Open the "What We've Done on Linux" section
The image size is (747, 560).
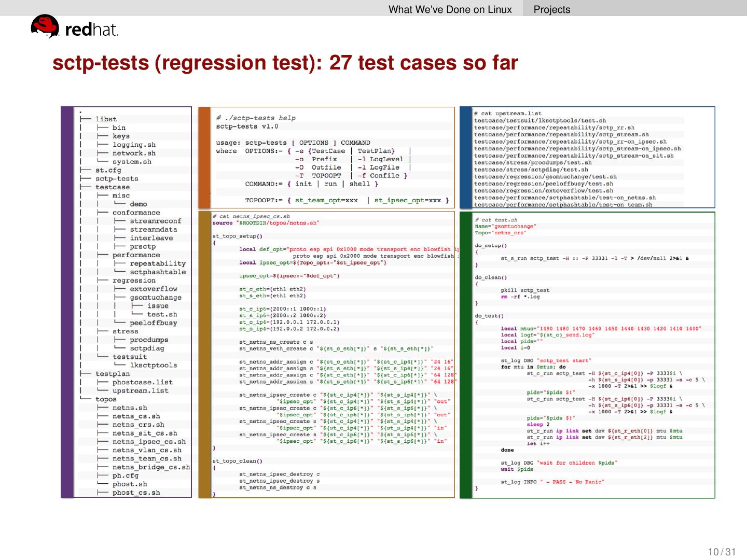pyautogui.click(x=450, y=9)
